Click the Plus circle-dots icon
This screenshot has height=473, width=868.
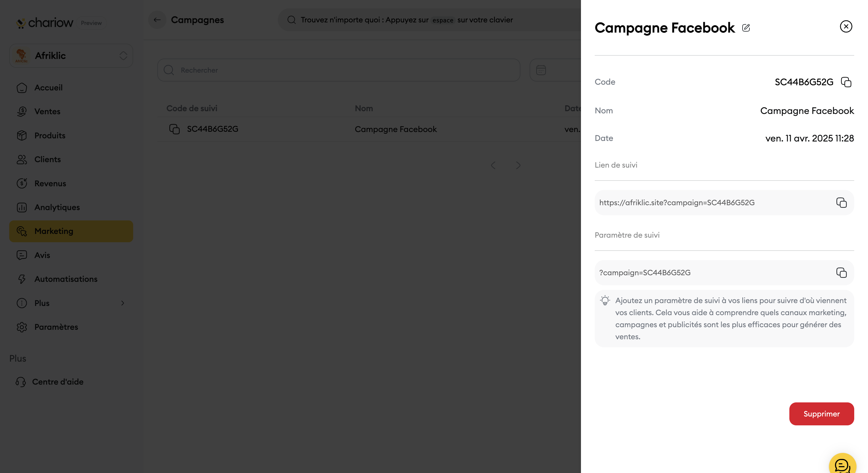(22, 303)
